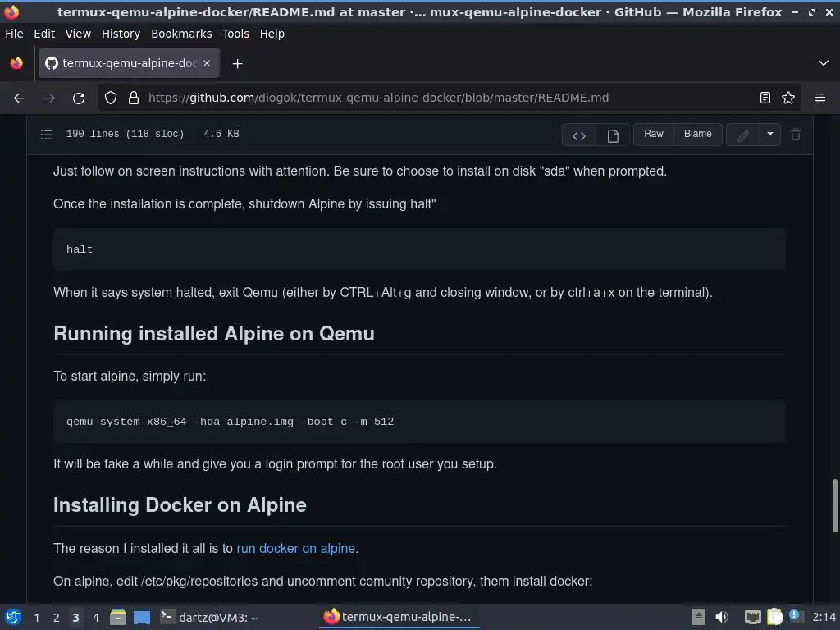This screenshot has width=840, height=630.
Task: Switch to dartz@VM3 terminal window
Action: [209, 617]
